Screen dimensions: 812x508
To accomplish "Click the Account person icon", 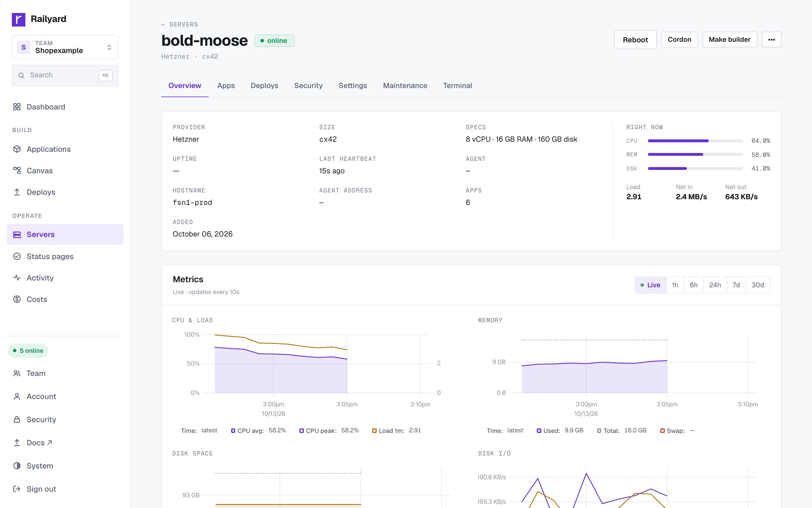I will 17,397.
